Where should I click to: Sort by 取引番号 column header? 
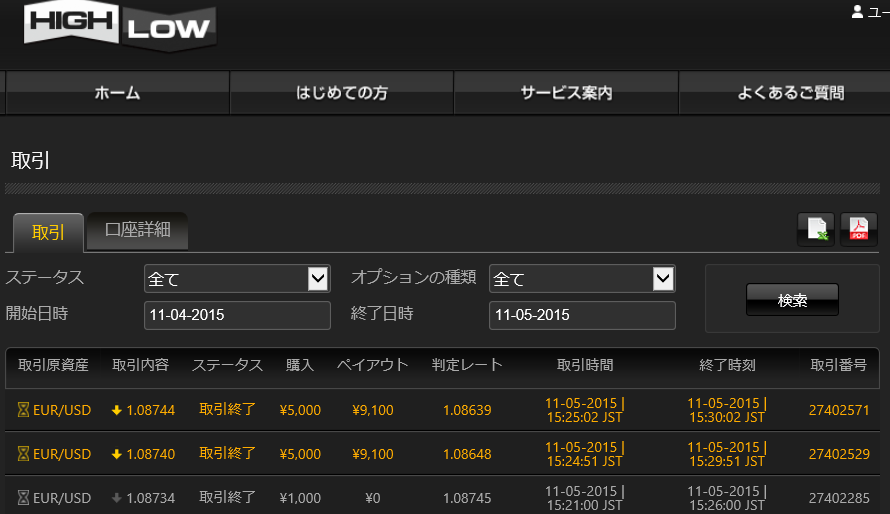point(838,365)
